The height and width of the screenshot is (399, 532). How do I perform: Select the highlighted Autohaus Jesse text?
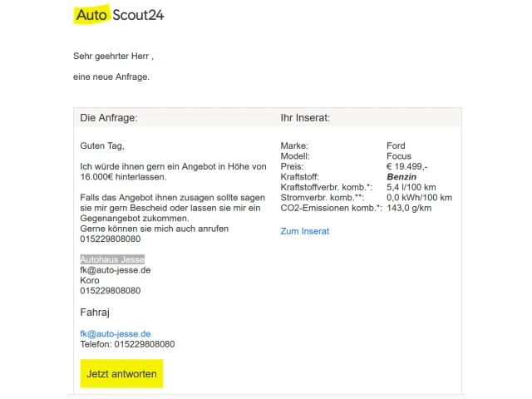(x=112, y=260)
